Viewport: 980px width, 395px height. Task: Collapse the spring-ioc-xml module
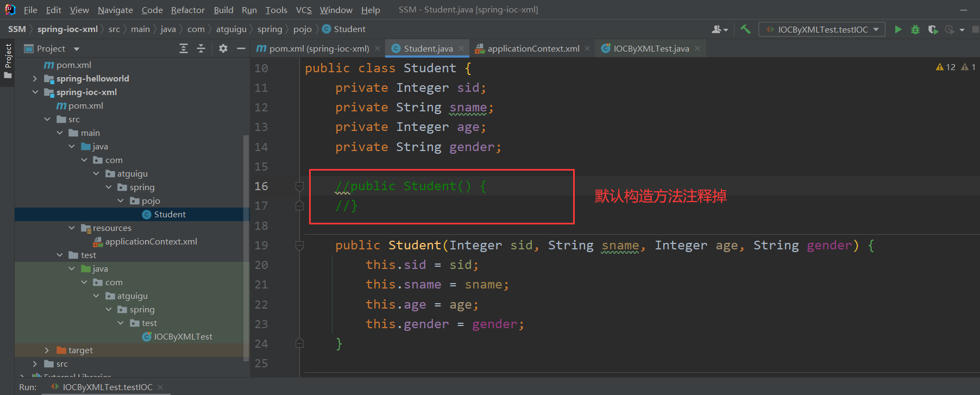point(35,92)
